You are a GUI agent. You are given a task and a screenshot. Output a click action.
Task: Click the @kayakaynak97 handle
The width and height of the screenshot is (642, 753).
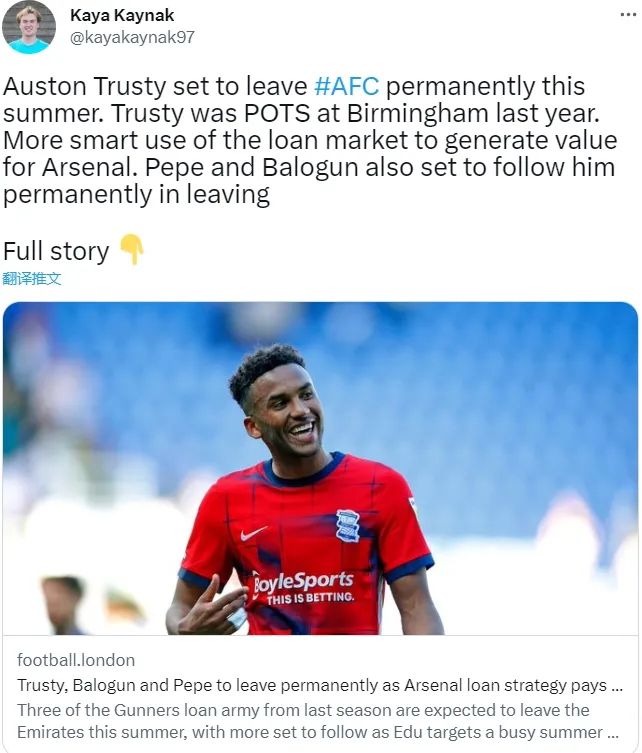point(132,38)
